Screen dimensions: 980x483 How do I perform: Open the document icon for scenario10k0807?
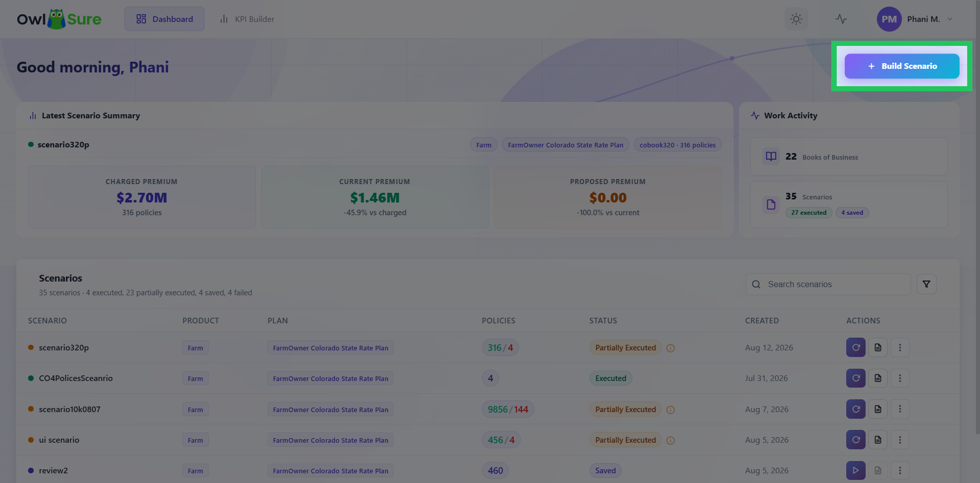tap(878, 409)
